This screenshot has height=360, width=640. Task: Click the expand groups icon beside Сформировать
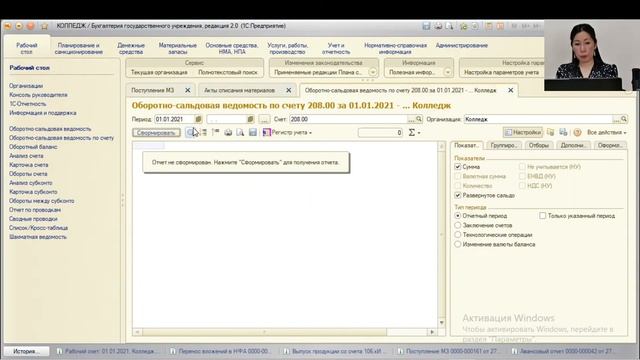(190, 132)
